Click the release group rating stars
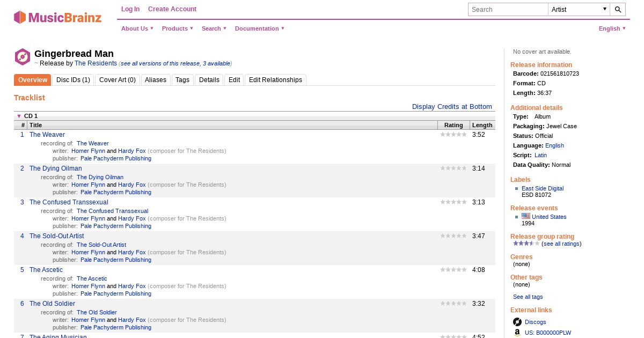Image resolution: width=644 pixels, height=338 pixels. coord(526,244)
